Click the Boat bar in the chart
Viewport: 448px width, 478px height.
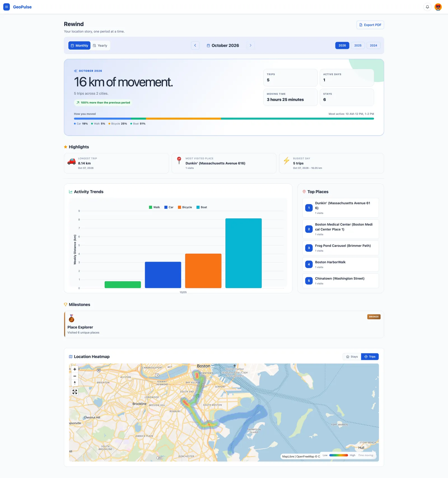click(x=244, y=253)
